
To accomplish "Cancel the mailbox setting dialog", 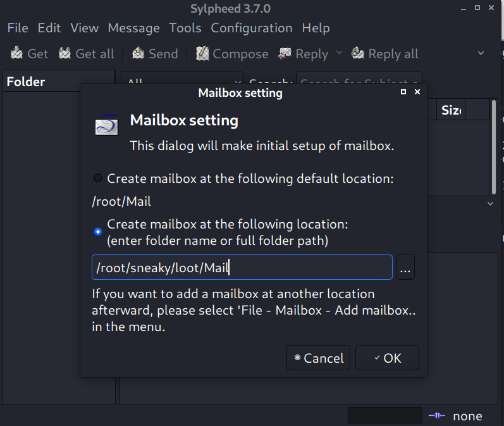I will 318,358.
